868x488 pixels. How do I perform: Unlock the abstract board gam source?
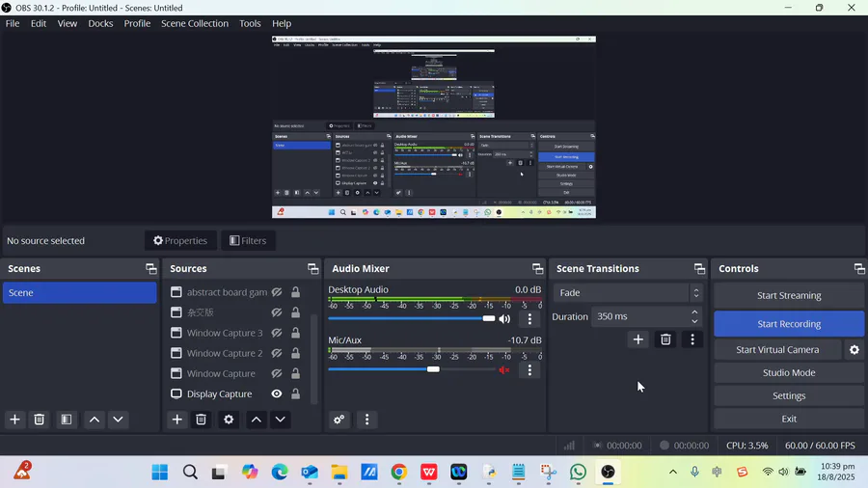click(x=296, y=292)
